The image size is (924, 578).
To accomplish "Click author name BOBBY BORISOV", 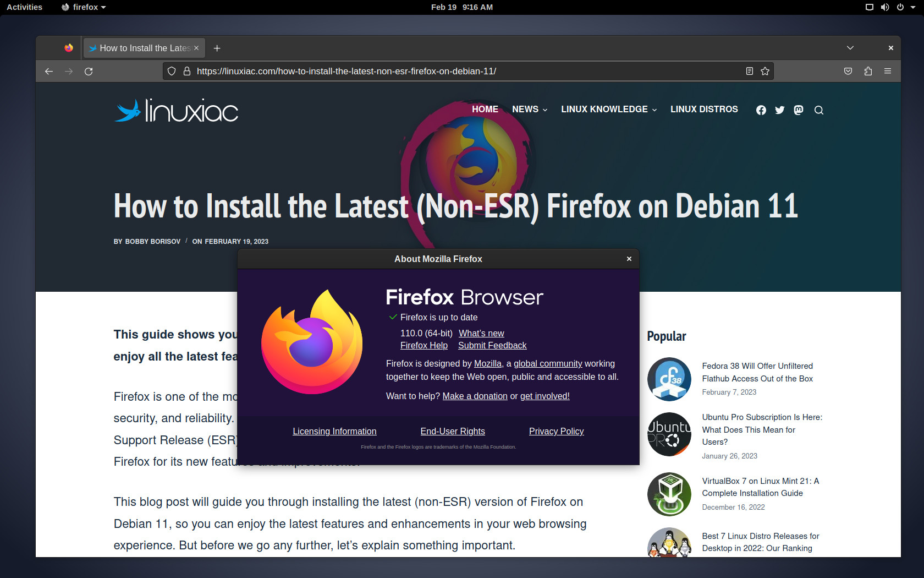I will click(x=153, y=242).
